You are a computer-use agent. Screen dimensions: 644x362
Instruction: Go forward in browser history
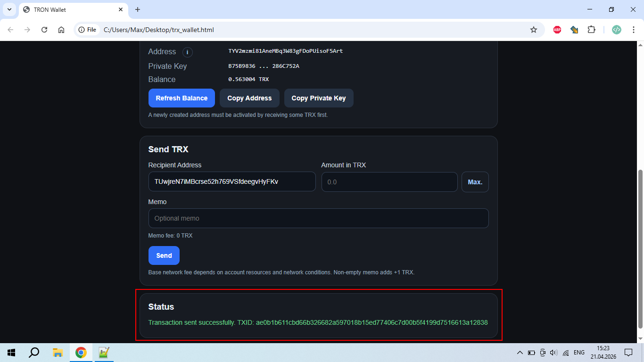pos(27,30)
